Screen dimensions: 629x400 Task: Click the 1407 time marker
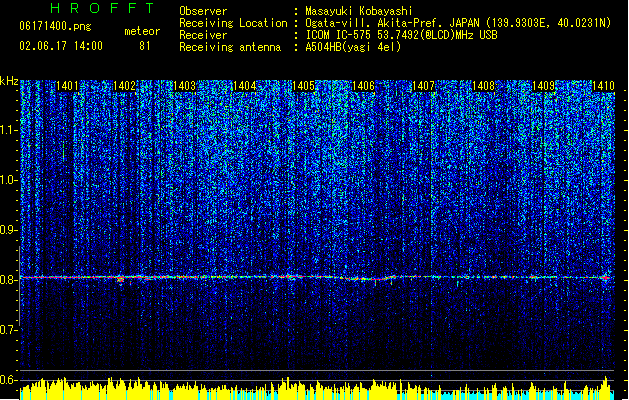[424, 86]
